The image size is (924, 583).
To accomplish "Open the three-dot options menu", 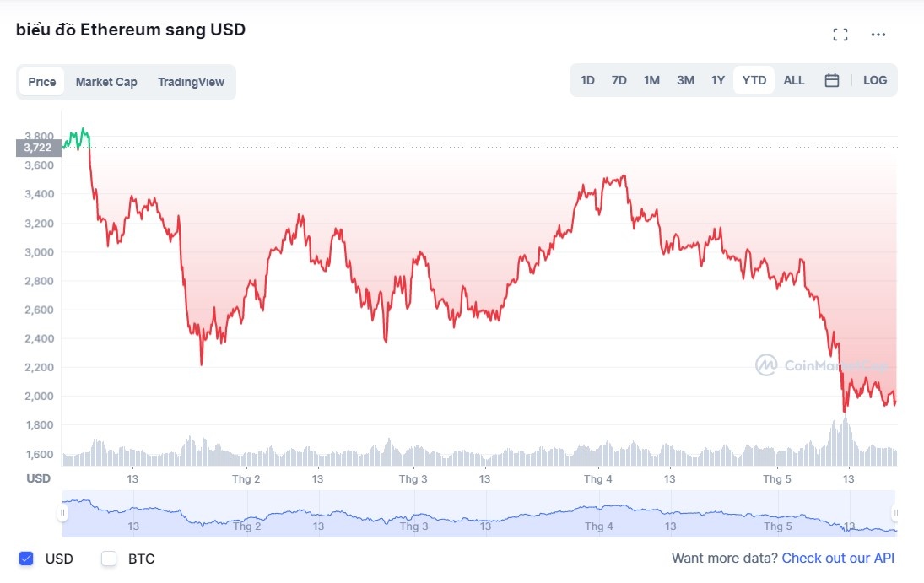I will tap(878, 35).
